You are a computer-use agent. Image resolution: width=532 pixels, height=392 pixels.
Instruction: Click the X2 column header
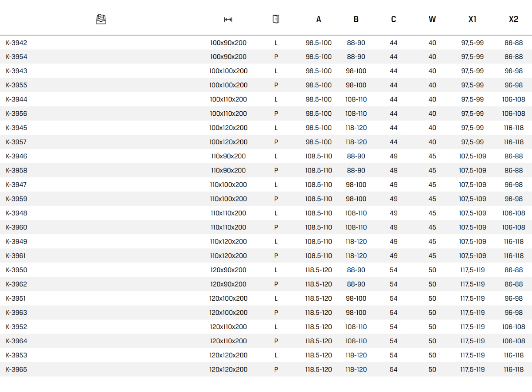pyautogui.click(x=513, y=20)
